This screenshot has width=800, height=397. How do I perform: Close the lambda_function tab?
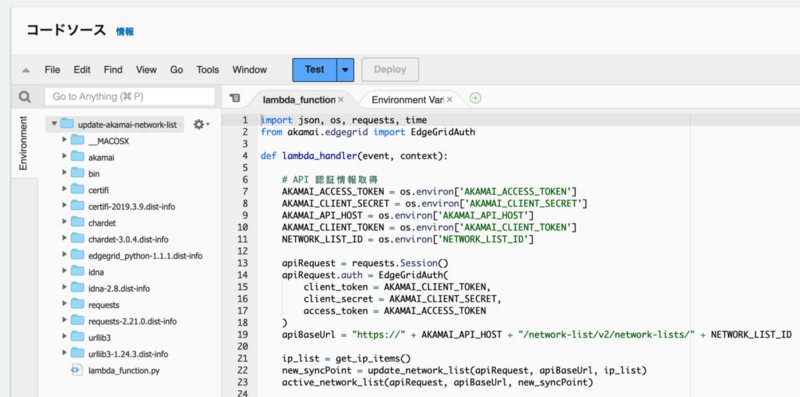tap(341, 100)
